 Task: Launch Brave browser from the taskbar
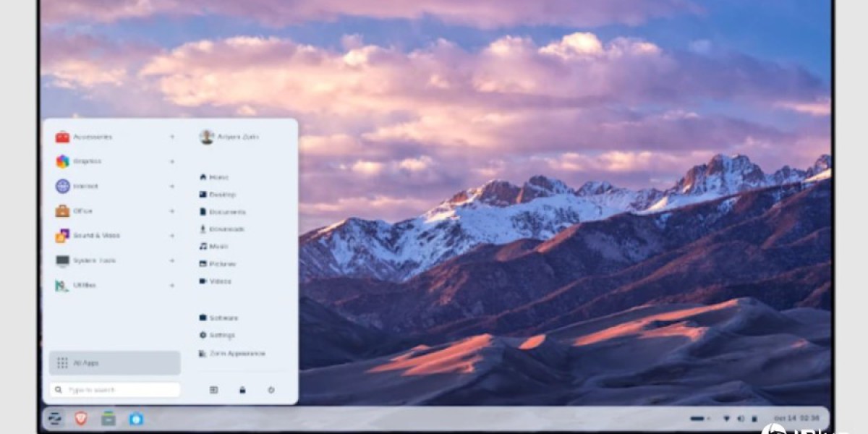(81, 418)
